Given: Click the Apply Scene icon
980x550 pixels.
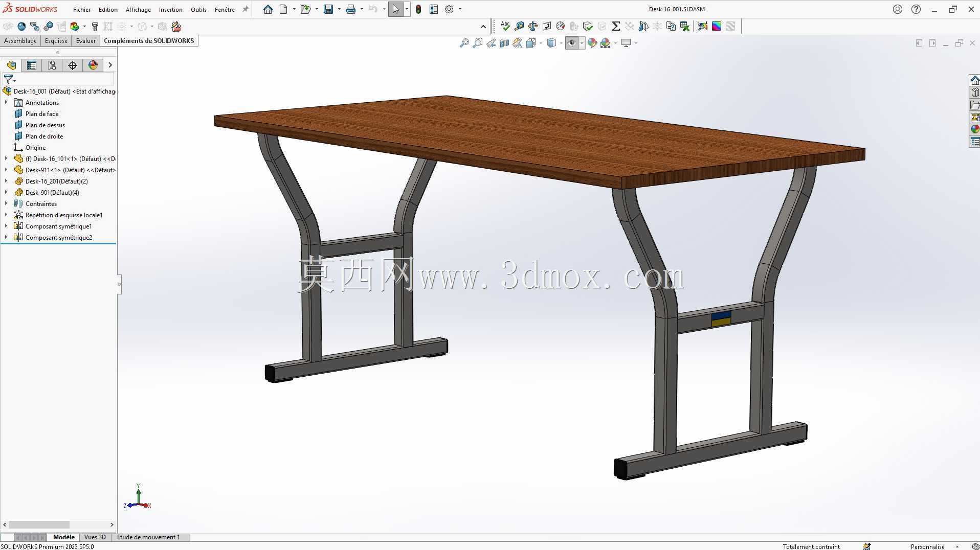Looking at the screenshot, I should [606, 43].
